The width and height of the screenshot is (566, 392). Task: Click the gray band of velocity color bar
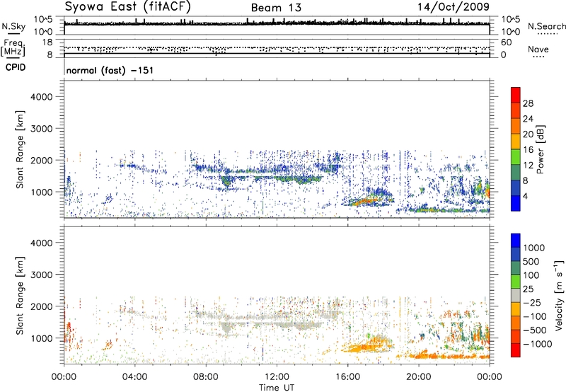pyautogui.click(x=516, y=295)
